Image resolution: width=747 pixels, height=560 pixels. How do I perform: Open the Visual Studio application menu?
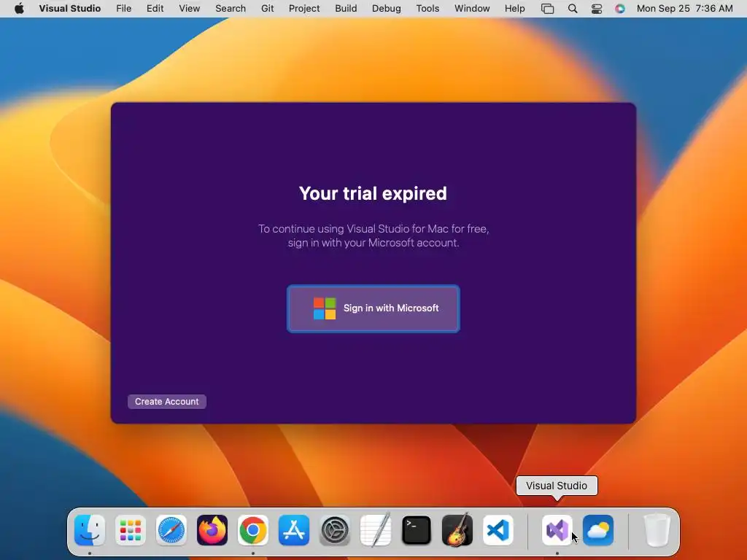coord(69,9)
